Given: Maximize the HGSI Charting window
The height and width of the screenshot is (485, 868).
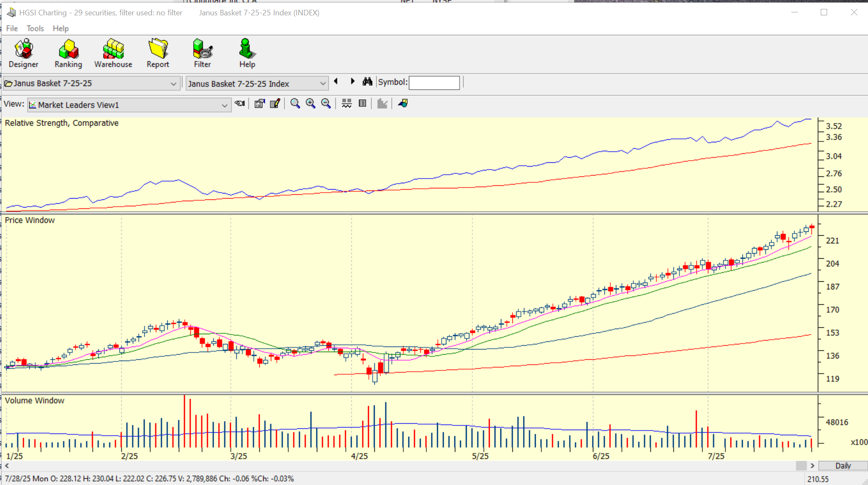Looking at the screenshot, I should tap(824, 12).
